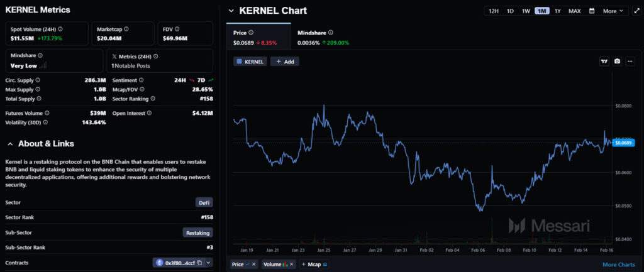Click the More Charts link
This screenshot has width=644, height=272.
618,264
